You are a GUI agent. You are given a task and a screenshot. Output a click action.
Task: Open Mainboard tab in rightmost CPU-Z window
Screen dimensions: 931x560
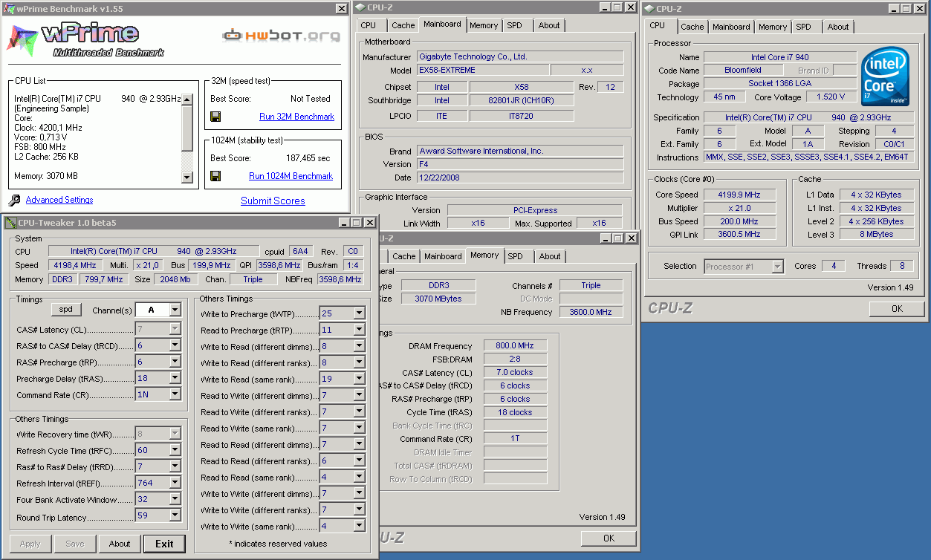[x=731, y=27]
